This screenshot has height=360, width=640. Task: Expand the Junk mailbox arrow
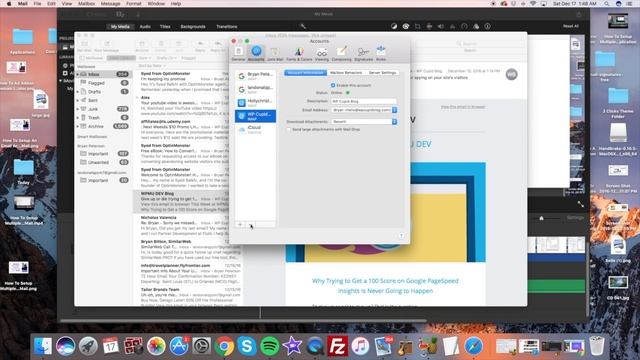(78, 109)
